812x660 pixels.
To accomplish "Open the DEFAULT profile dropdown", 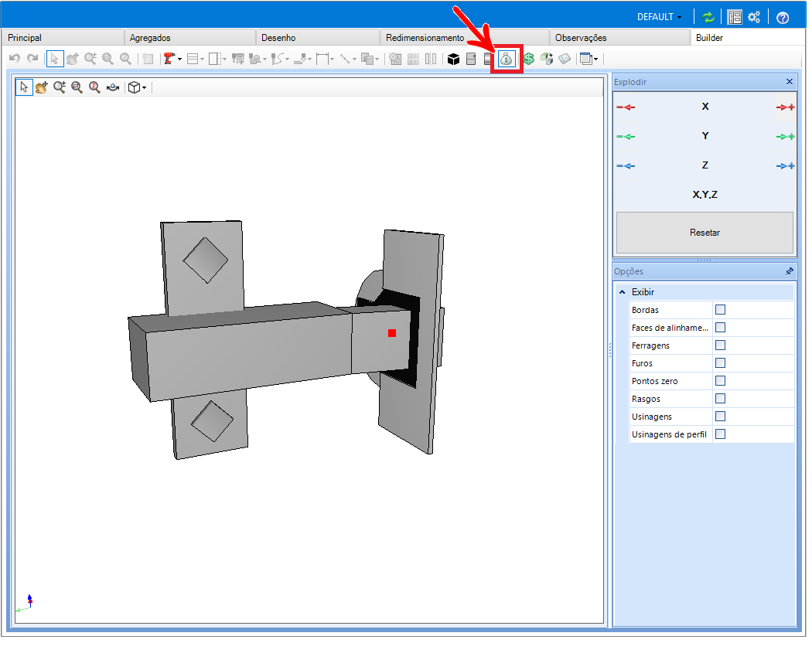I will (659, 17).
